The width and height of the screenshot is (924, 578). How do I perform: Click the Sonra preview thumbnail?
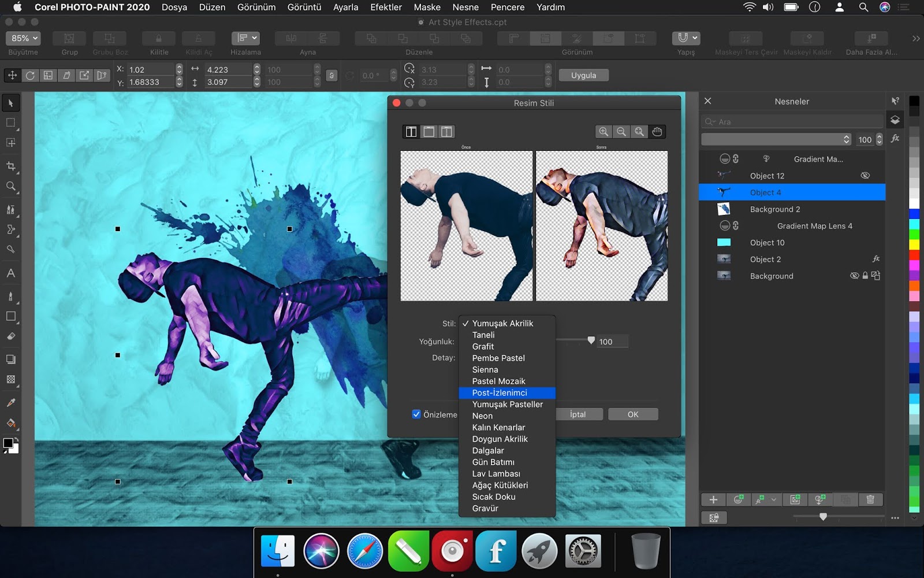point(602,226)
